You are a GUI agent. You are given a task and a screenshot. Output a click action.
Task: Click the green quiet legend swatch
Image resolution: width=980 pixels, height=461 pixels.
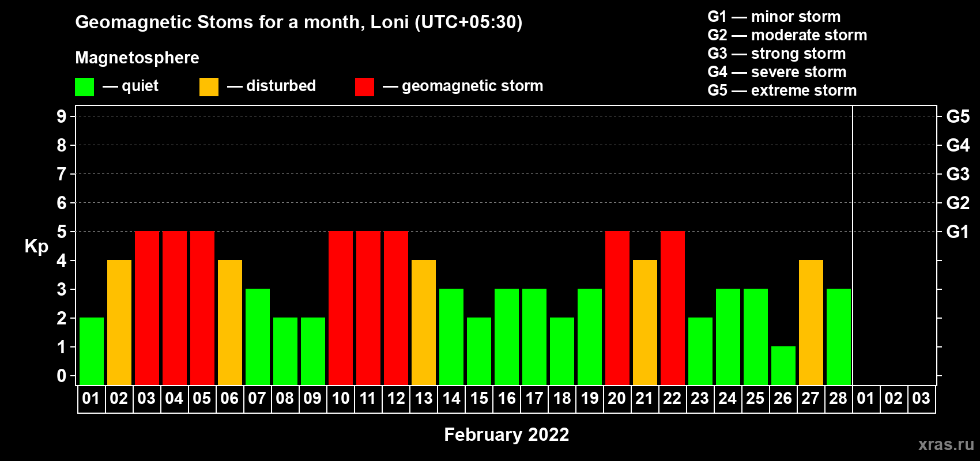pyautogui.click(x=84, y=87)
